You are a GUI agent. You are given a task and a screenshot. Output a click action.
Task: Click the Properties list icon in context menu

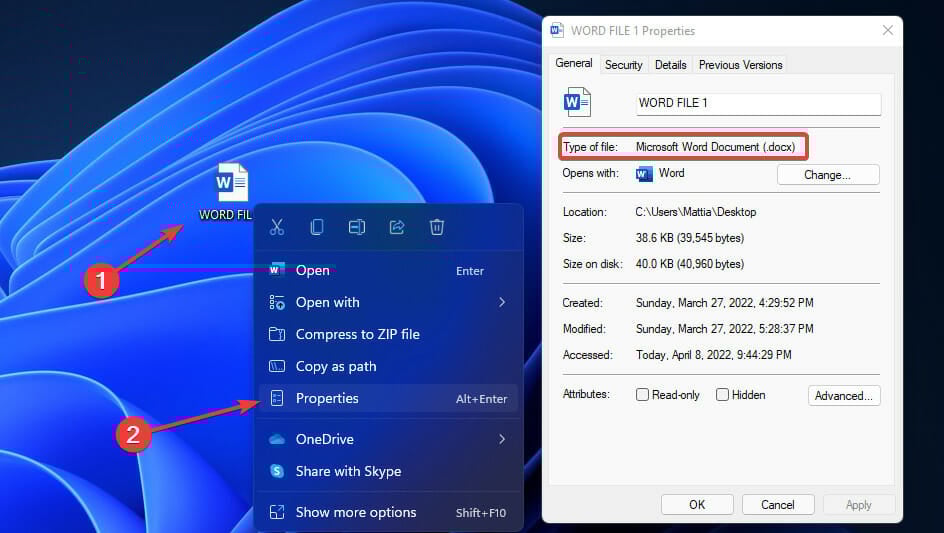[277, 398]
